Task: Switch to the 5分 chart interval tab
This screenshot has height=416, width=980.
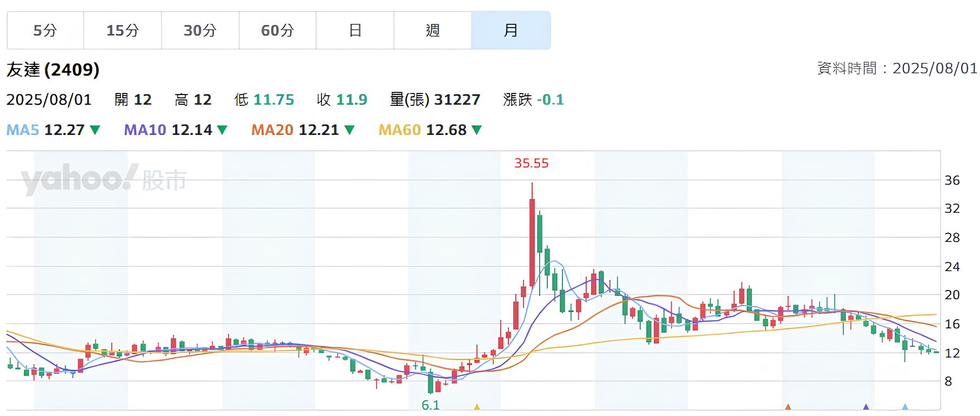Action: click(45, 30)
